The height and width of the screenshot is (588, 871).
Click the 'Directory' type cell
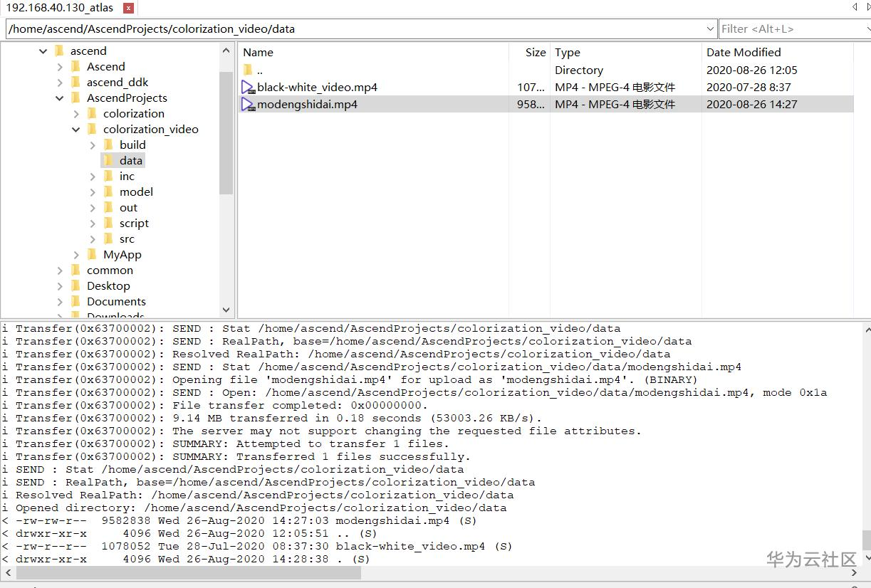click(579, 70)
